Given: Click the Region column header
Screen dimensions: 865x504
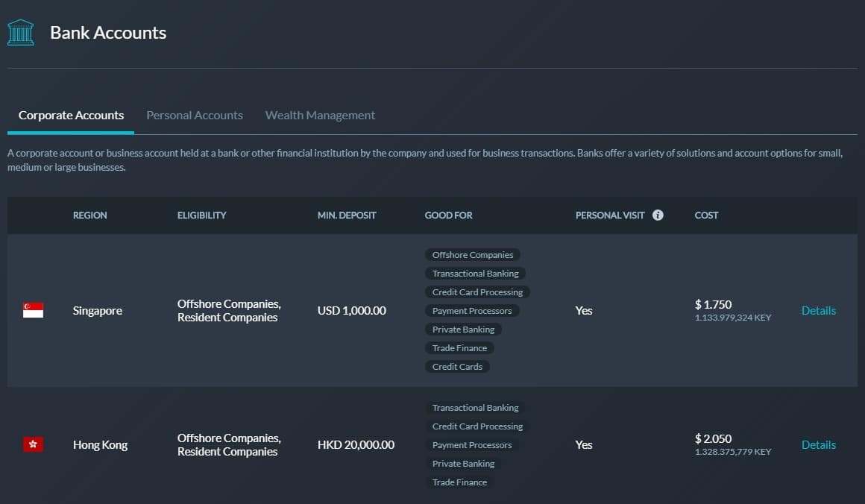Looking at the screenshot, I should (89, 215).
